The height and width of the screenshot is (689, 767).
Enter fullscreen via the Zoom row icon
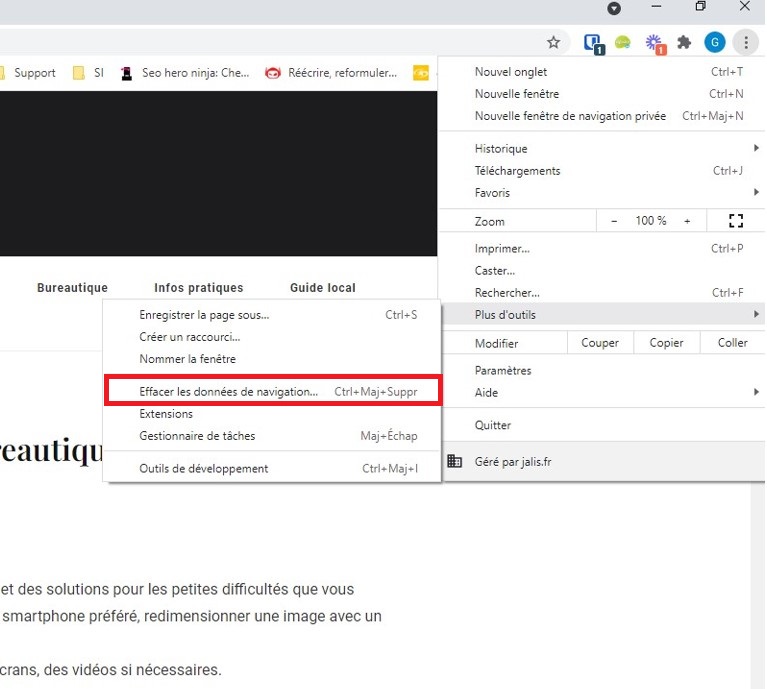coord(737,221)
